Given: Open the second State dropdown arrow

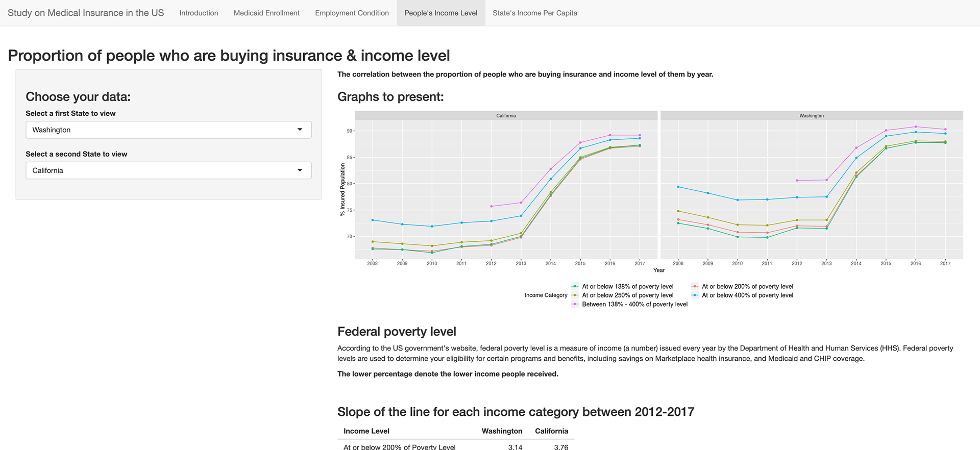Looking at the screenshot, I should 300,170.
